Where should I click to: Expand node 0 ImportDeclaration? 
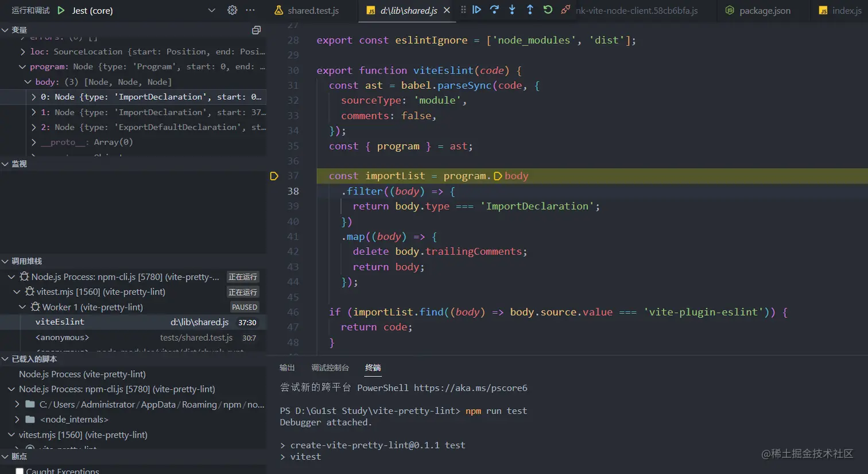pyautogui.click(x=33, y=97)
